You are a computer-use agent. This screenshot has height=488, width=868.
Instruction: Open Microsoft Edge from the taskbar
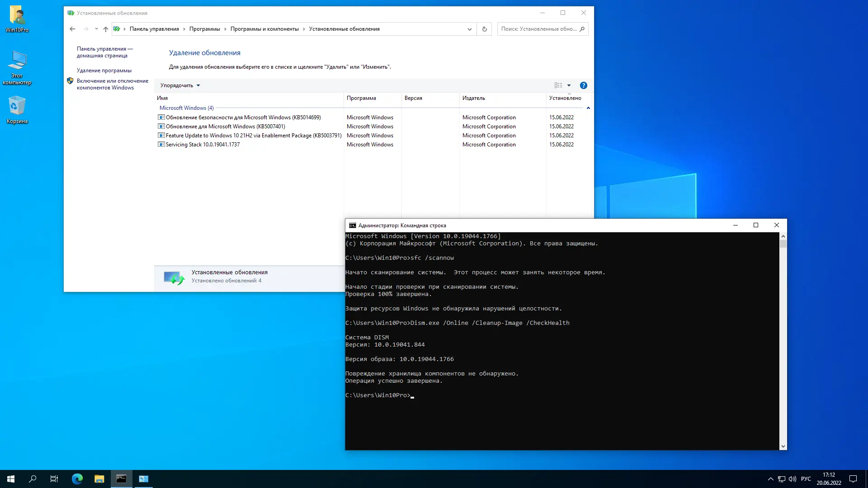coord(77,479)
